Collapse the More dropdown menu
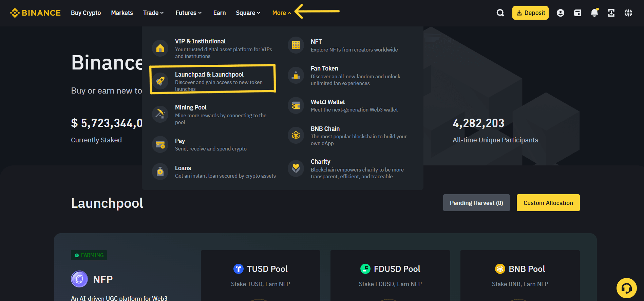644x301 pixels. point(282,13)
